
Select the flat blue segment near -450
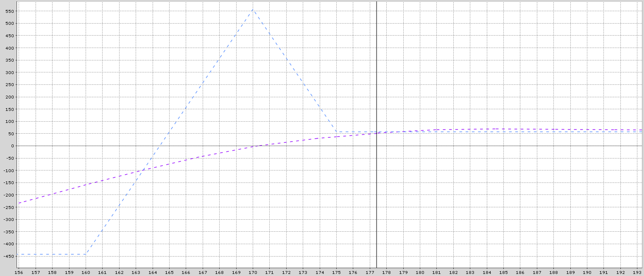[50, 254]
